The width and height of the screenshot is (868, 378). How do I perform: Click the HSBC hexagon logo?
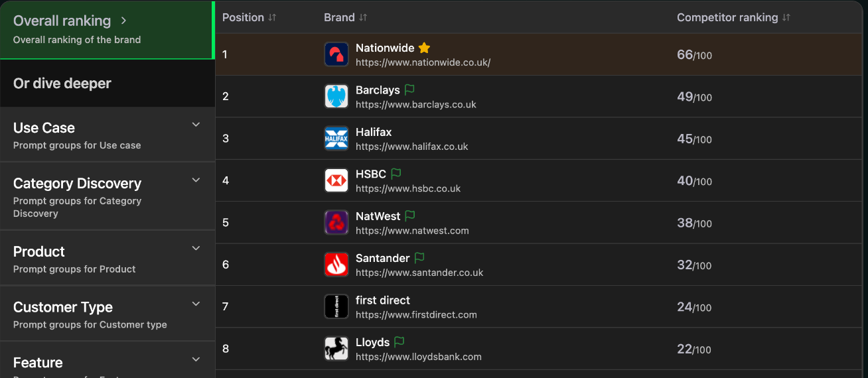coord(336,180)
